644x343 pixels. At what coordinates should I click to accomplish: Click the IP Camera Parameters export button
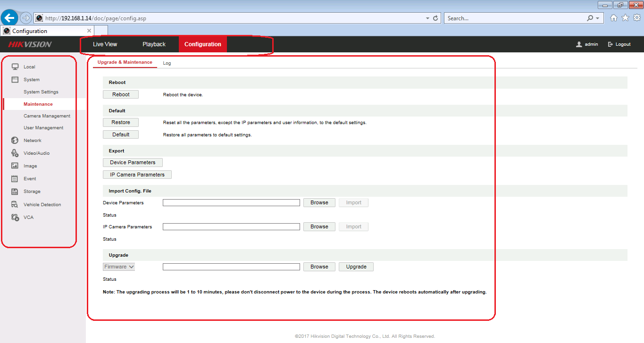click(137, 175)
